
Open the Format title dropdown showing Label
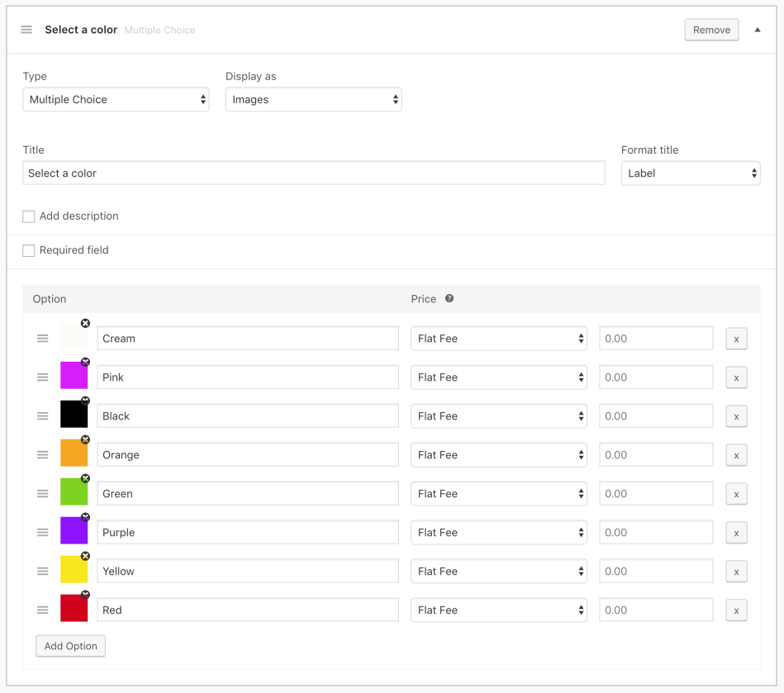click(x=690, y=173)
